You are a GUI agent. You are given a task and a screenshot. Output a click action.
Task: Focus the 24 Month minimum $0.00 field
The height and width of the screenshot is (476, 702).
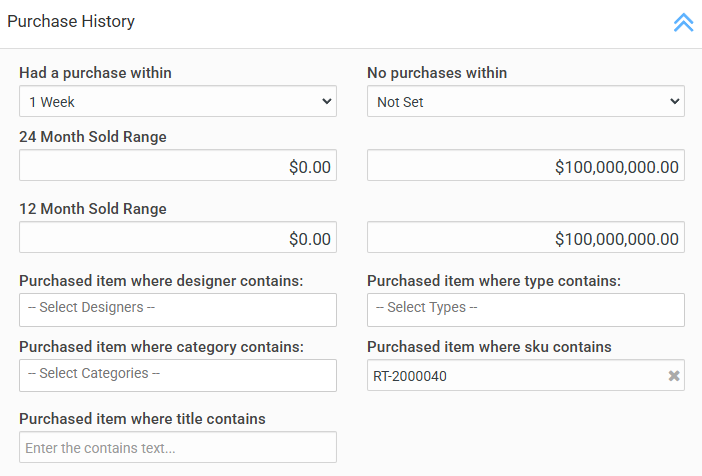tap(178, 166)
